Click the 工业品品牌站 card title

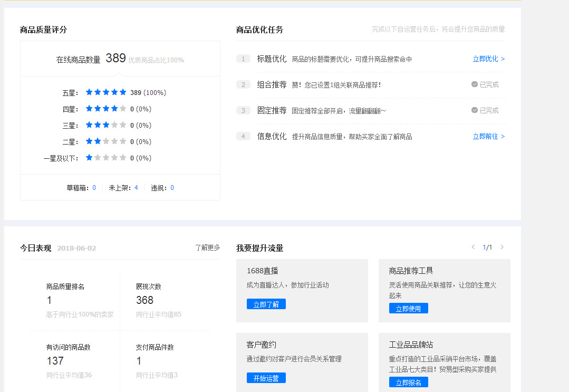pyautogui.click(x=411, y=345)
